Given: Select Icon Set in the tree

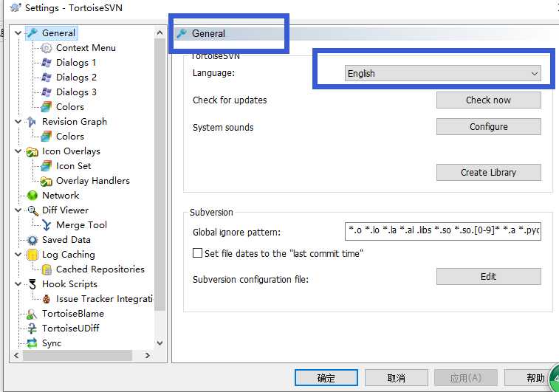Looking at the screenshot, I should (73, 166).
